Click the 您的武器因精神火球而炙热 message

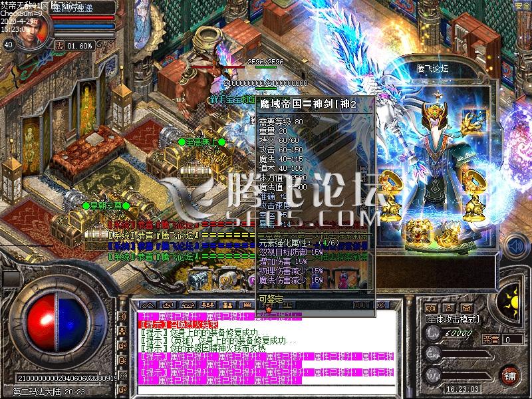coord(203,348)
